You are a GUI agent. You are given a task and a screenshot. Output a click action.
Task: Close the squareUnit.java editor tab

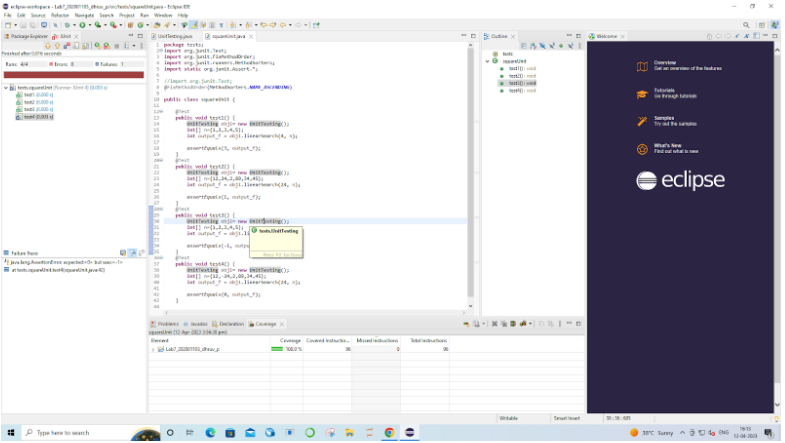[x=251, y=36]
